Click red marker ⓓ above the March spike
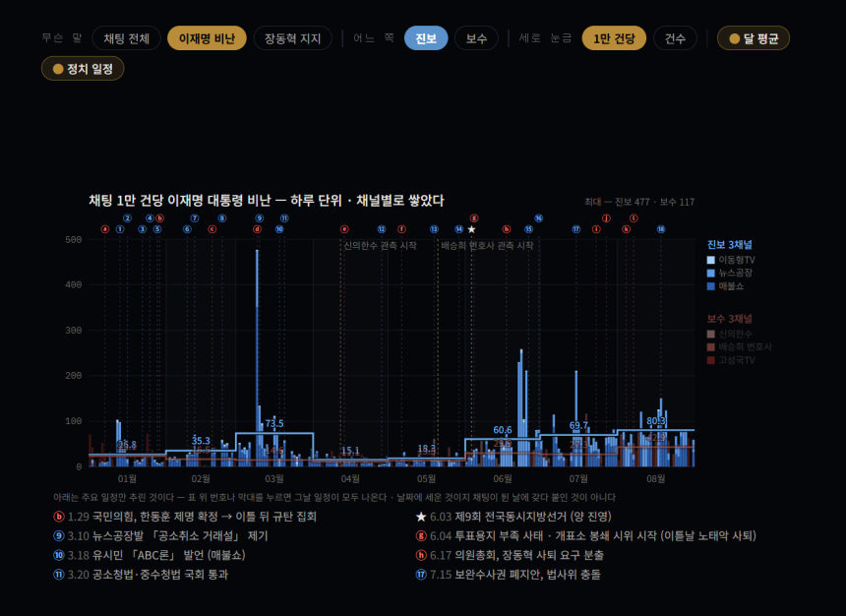The width and height of the screenshot is (846, 616). pos(258,229)
